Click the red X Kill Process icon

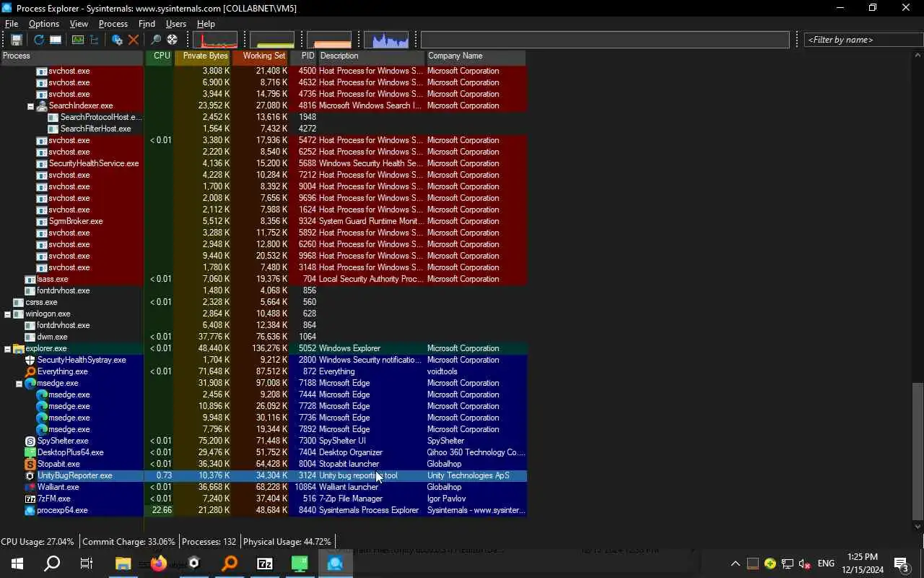coord(134,40)
